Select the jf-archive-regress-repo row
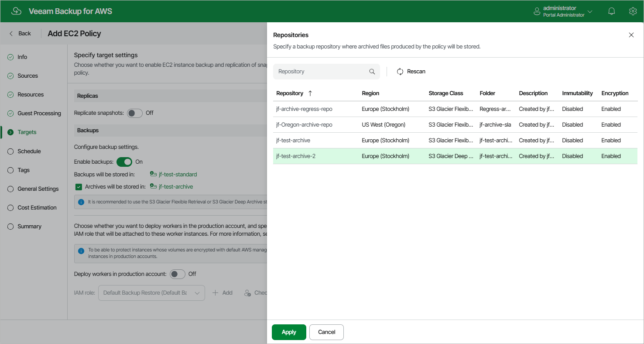 point(455,109)
